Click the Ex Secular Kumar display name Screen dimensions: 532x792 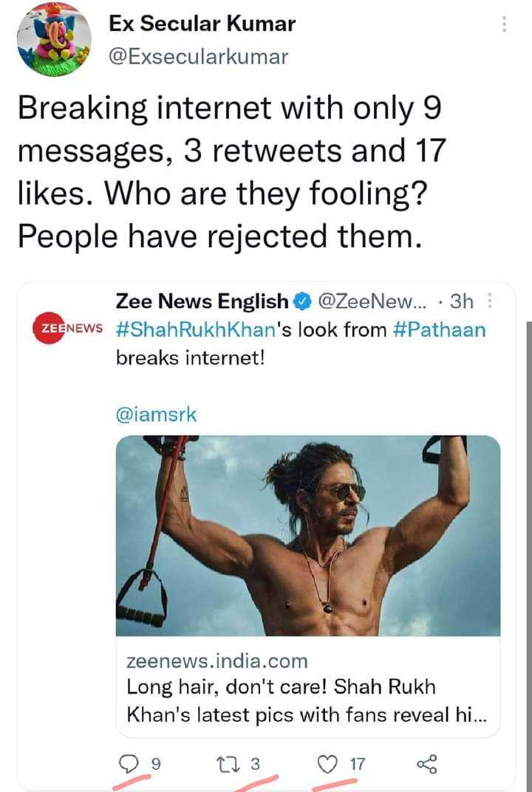pyautogui.click(x=202, y=24)
